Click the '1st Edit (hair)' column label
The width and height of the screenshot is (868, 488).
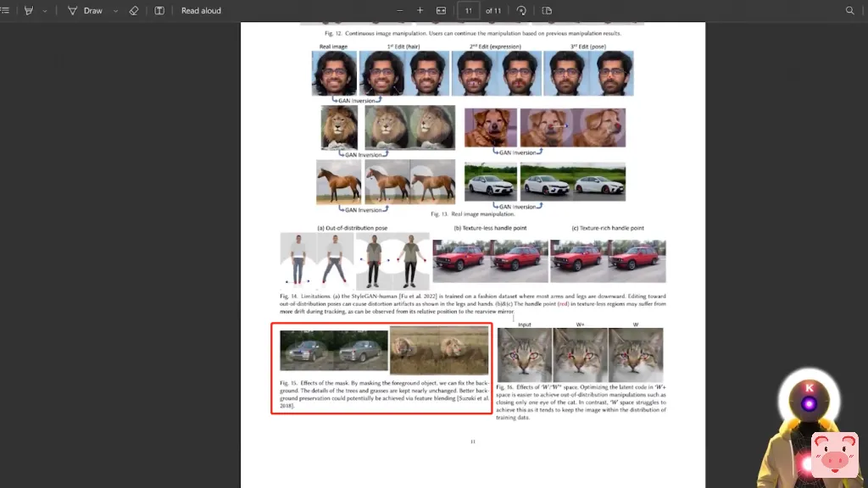pyautogui.click(x=403, y=47)
